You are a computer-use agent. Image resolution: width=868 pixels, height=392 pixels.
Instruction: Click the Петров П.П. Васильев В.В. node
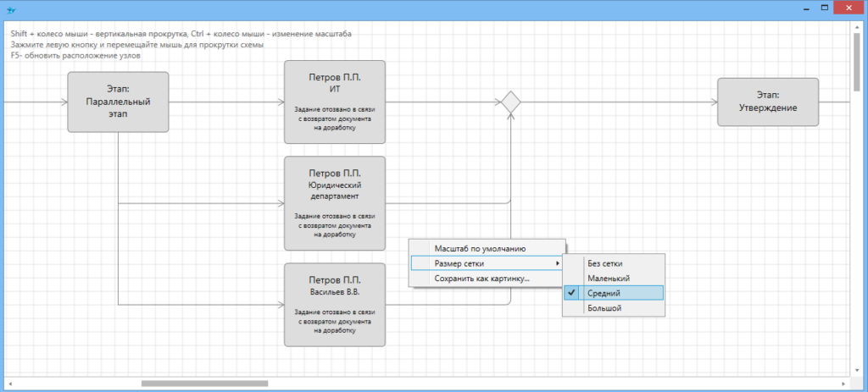tap(335, 304)
